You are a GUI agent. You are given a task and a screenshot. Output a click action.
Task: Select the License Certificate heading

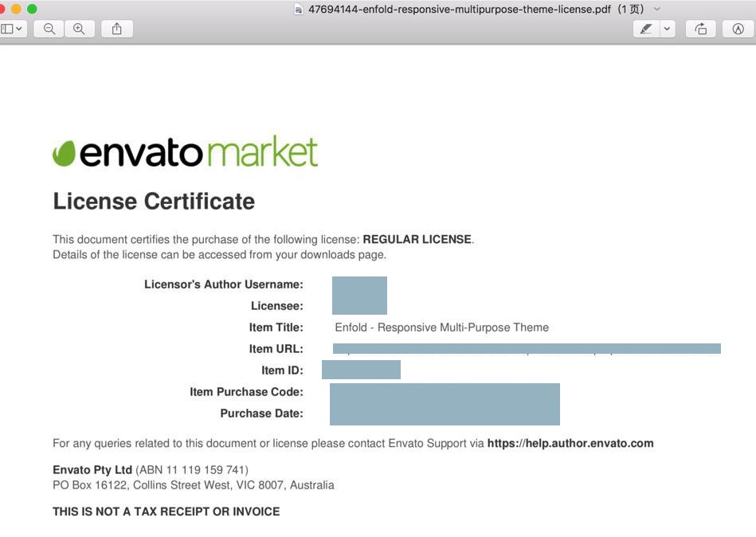point(154,201)
